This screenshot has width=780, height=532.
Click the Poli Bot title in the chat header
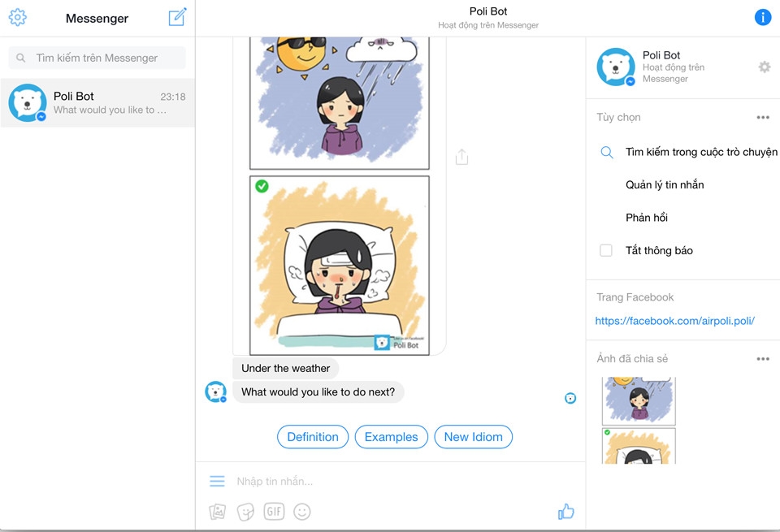[488, 11]
